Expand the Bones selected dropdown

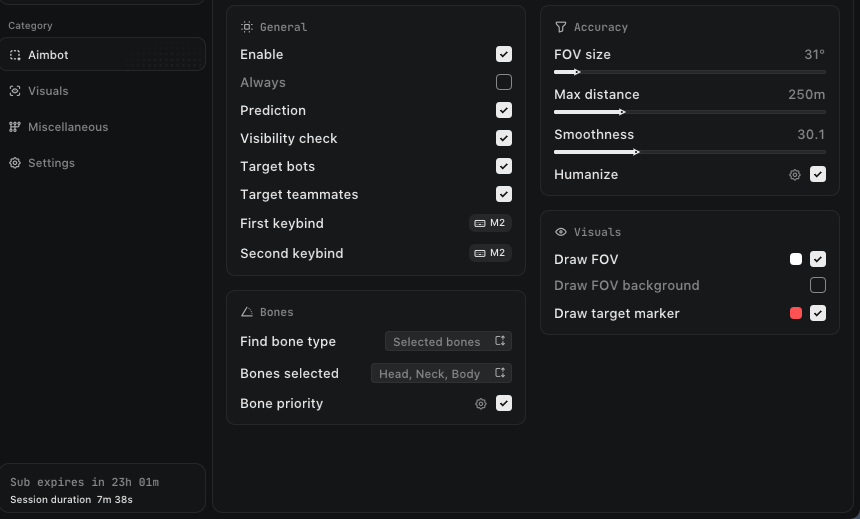[x=441, y=374]
